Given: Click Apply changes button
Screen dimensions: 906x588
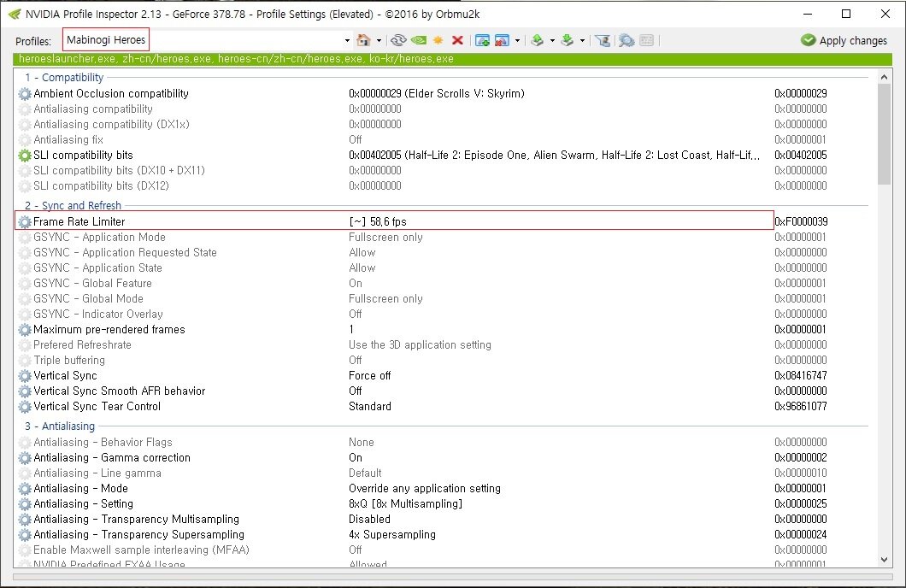Looking at the screenshot, I should coord(844,40).
